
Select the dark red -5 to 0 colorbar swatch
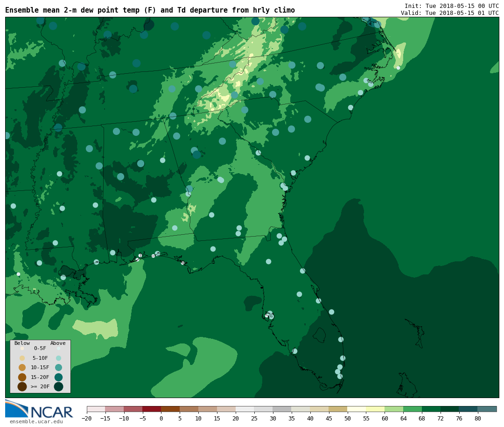click(x=152, y=409)
